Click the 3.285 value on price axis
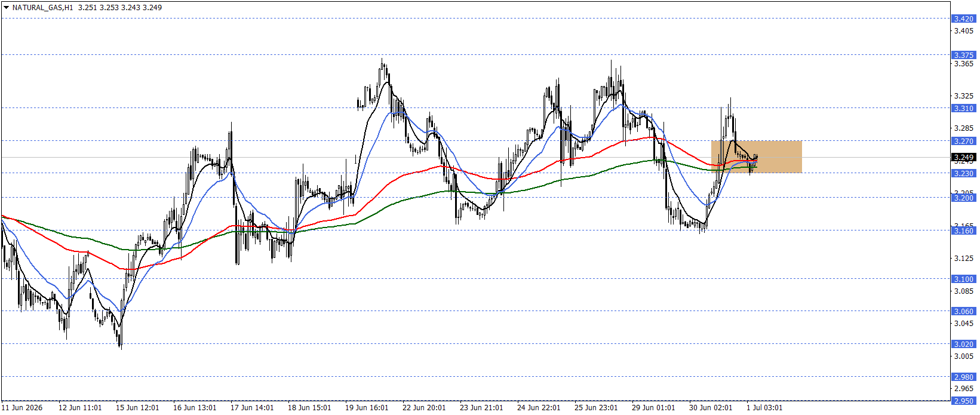Viewport: 980px width, 415px height. click(x=963, y=128)
